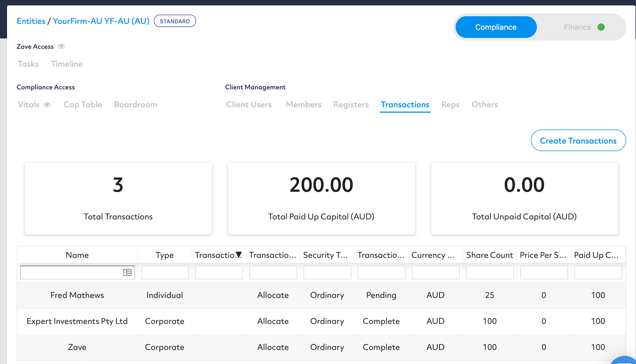
Task: Sort by the Name column header
Action: [x=77, y=255]
